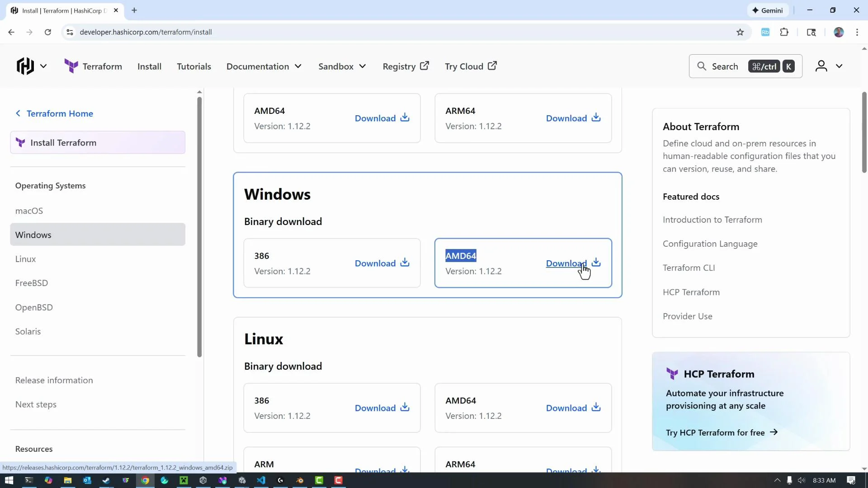Close the Install Terraform browser tab
Screen dimensions: 868x488
point(116,10)
